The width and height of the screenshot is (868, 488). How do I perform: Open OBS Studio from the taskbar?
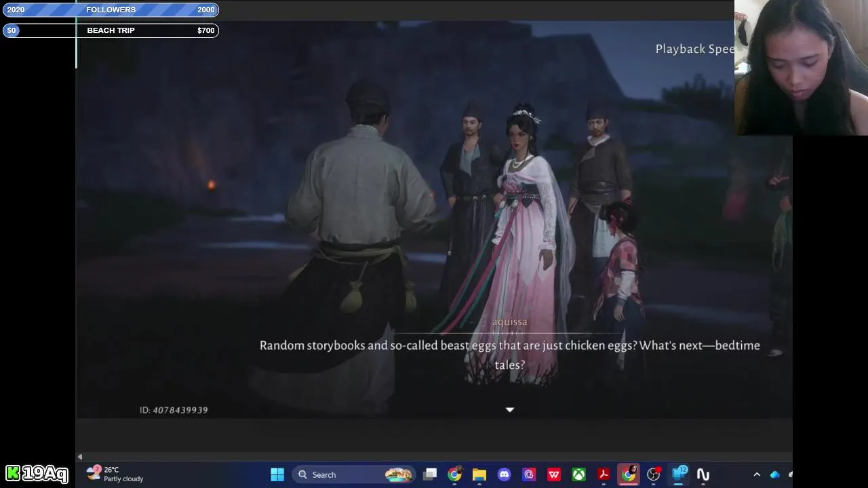654,474
